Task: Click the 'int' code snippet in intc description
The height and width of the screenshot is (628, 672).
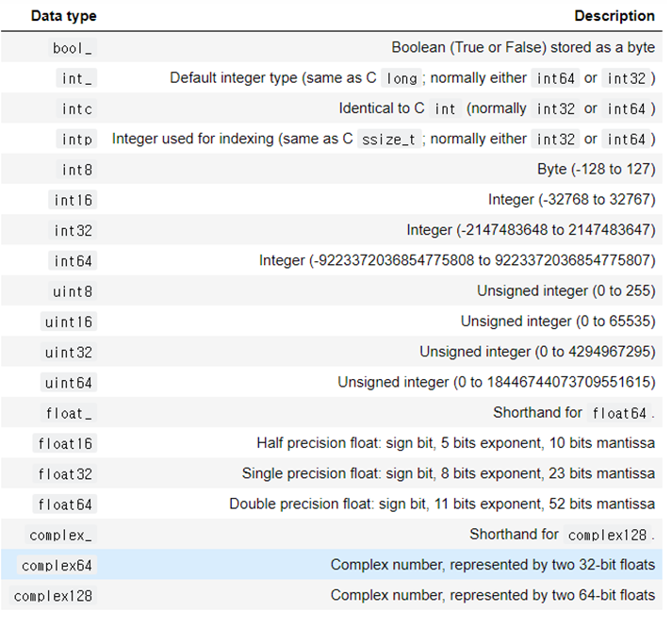Action: (x=445, y=108)
